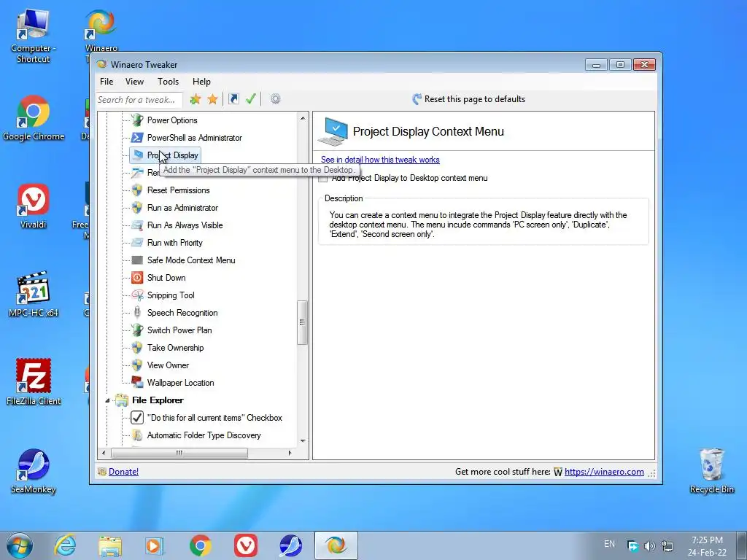Open the https://winaero.com link
747x560 pixels.
[604, 472]
